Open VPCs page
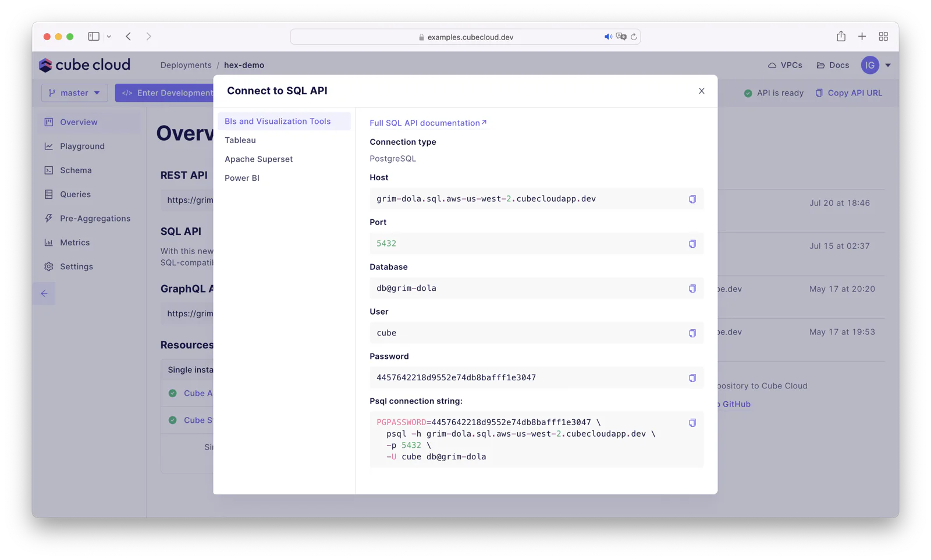This screenshot has width=931, height=560. pyautogui.click(x=785, y=65)
